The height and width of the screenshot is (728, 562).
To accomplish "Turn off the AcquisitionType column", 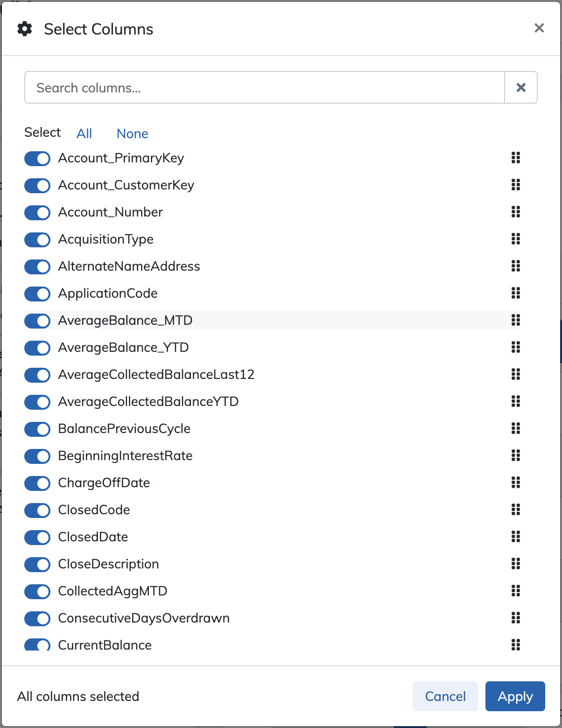I will [x=37, y=240].
